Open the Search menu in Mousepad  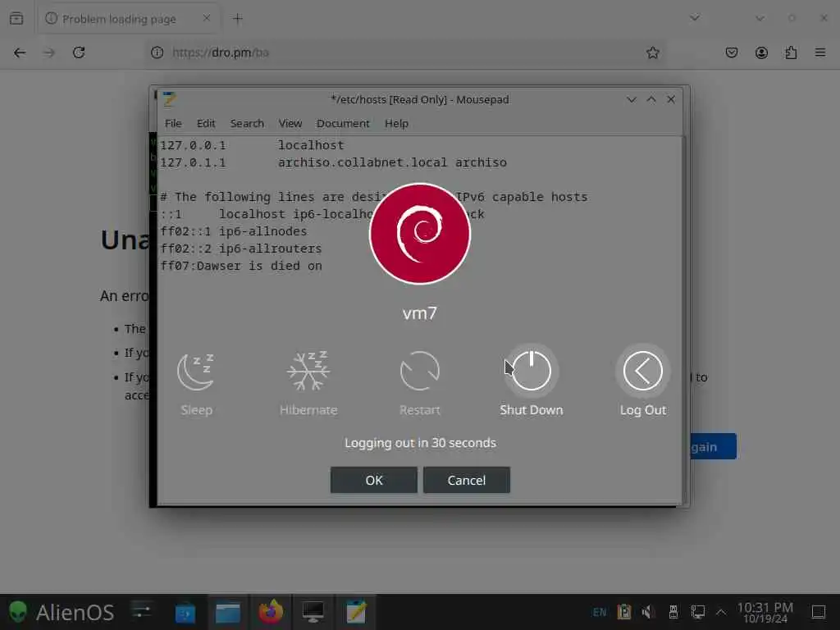click(x=247, y=123)
